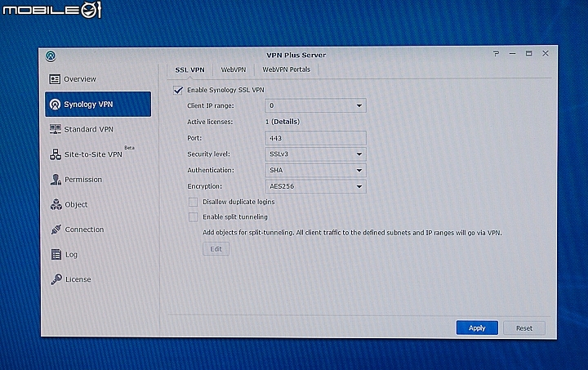Screen dimensions: 588x370
Task: Click the Port field showing 443
Action: [x=315, y=138]
